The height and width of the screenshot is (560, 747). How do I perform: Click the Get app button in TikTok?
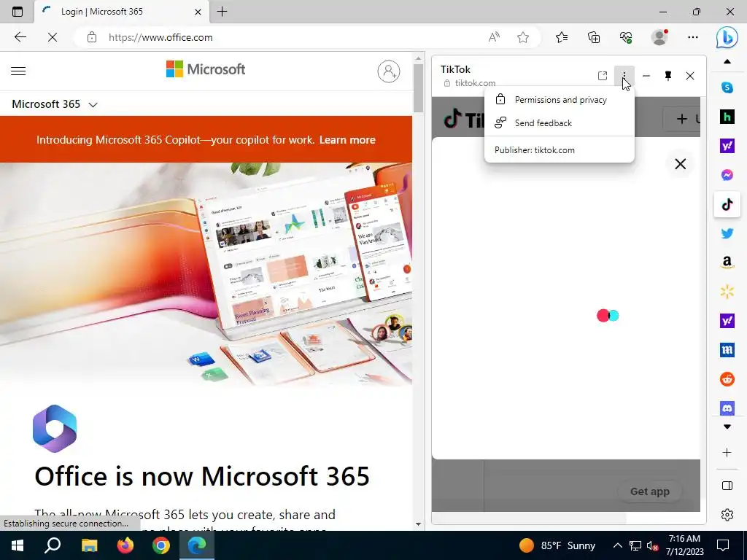point(649,491)
